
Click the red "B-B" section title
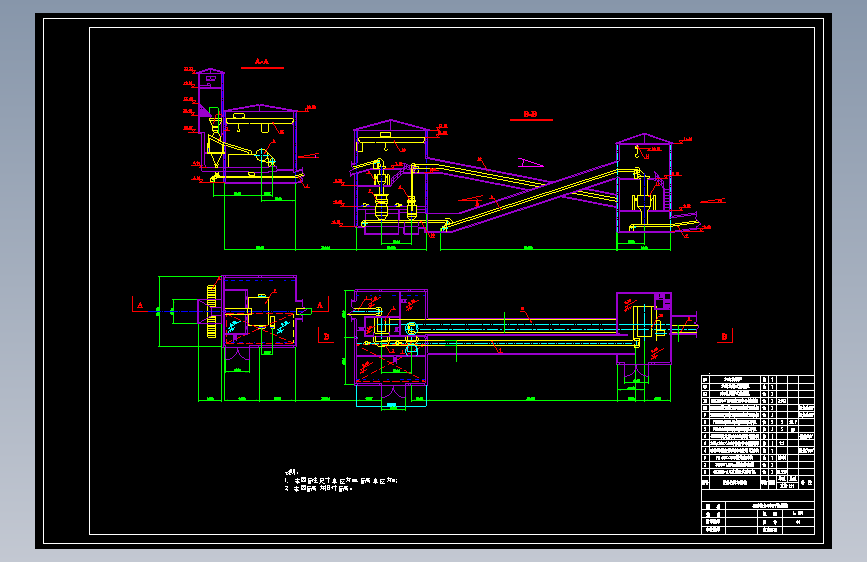pyautogui.click(x=530, y=115)
